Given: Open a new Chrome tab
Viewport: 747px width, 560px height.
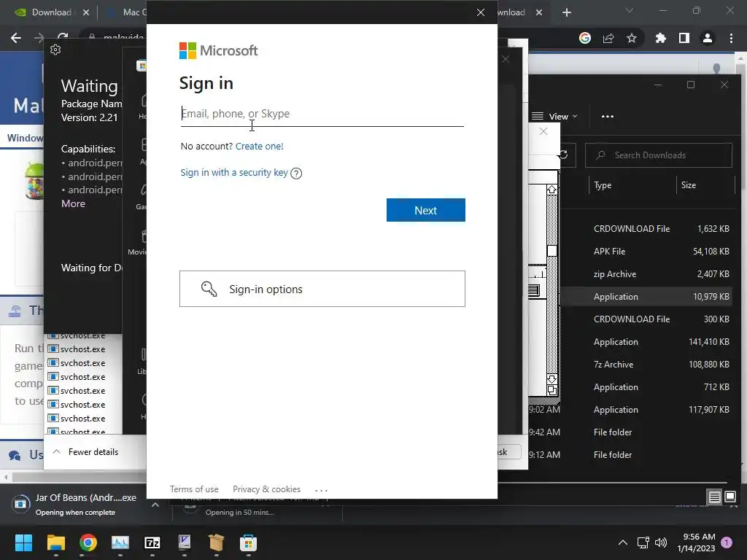Looking at the screenshot, I should coord(566,12).
